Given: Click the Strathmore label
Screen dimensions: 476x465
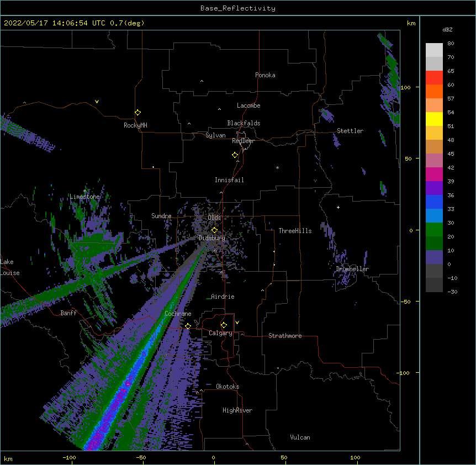Looking at the screenshot, I should click(x=285, y=336).
